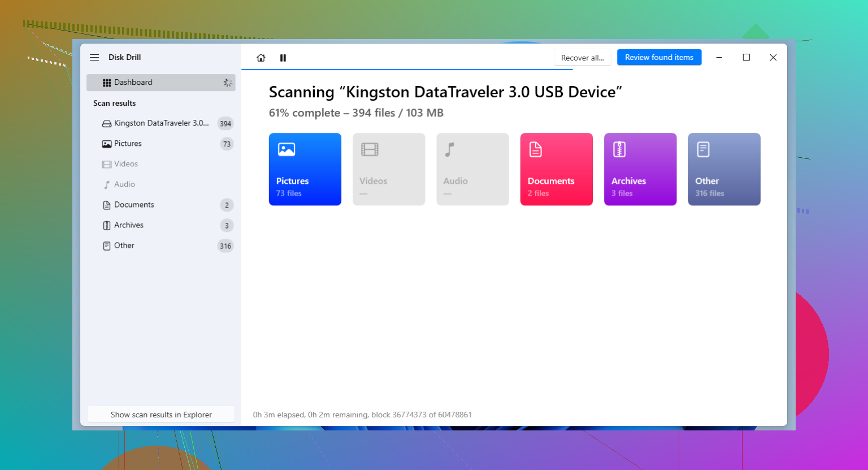Click the 316 badge next to Other
868x470 pixels.
tap(225, 245)
